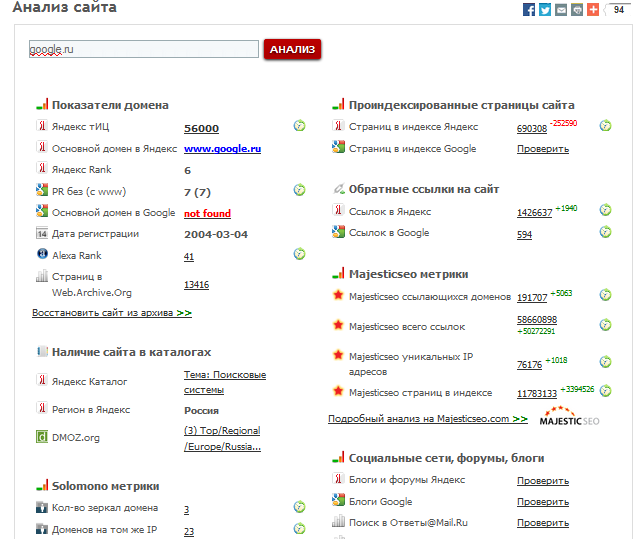The height and width of the screenshot is (539, 635).
Task: Open Majesticseo indexed pages 11783133
Action: (x=537, y=394)
